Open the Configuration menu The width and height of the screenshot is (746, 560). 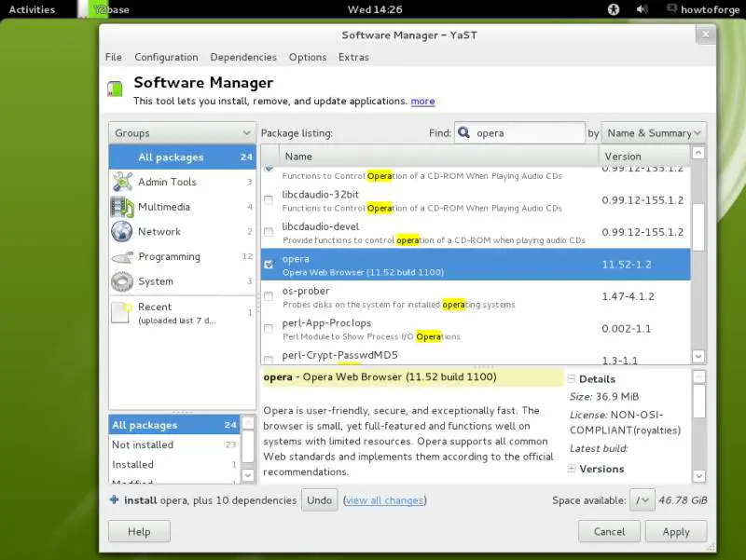click(x=166, y=57)
